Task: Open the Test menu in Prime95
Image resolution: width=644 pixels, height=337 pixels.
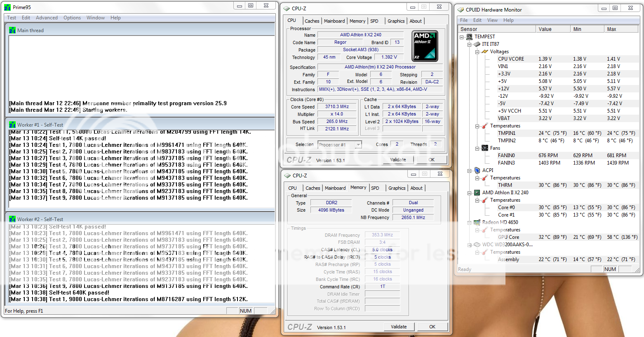Action: click(12, 18)
